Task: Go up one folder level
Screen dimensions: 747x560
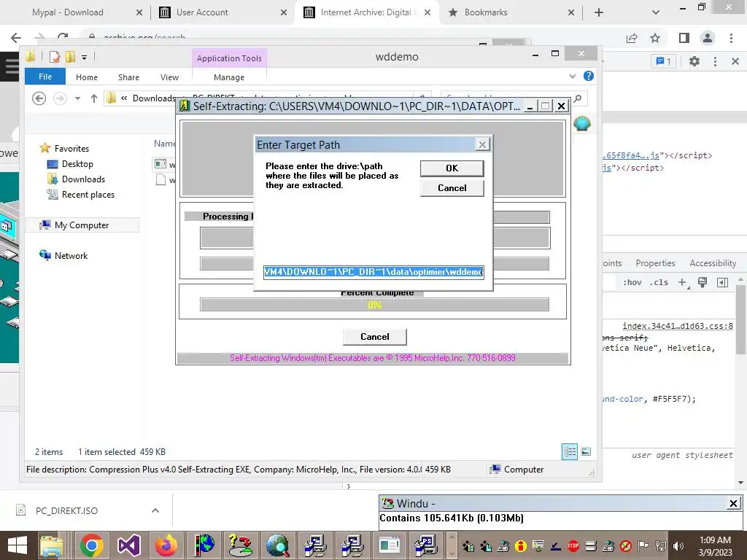Action: [x=94, y=98]
